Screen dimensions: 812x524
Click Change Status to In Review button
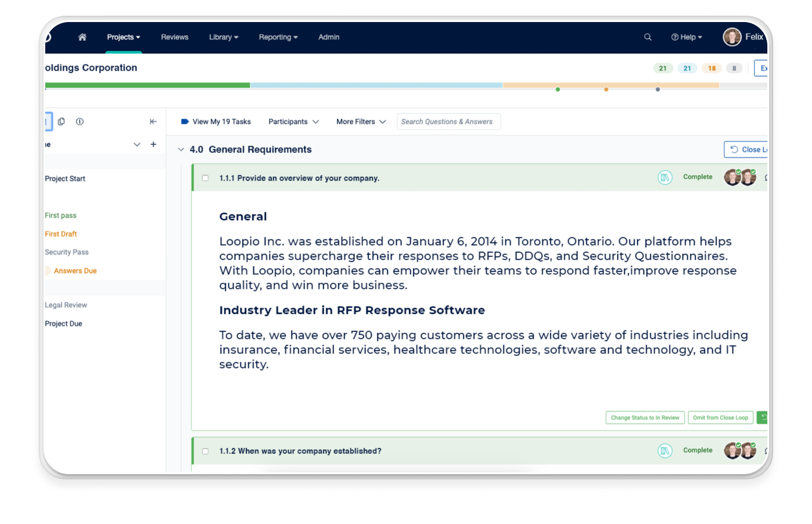coord(645,417)
